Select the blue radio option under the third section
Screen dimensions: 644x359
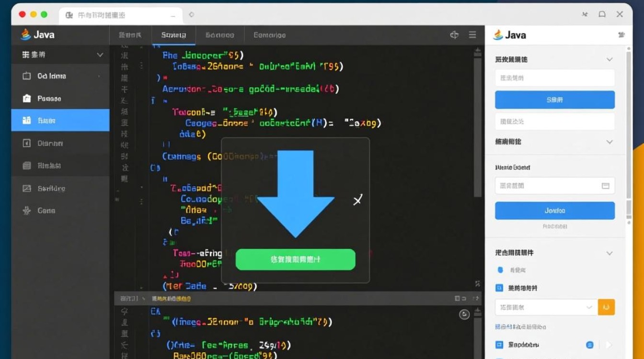500,270
